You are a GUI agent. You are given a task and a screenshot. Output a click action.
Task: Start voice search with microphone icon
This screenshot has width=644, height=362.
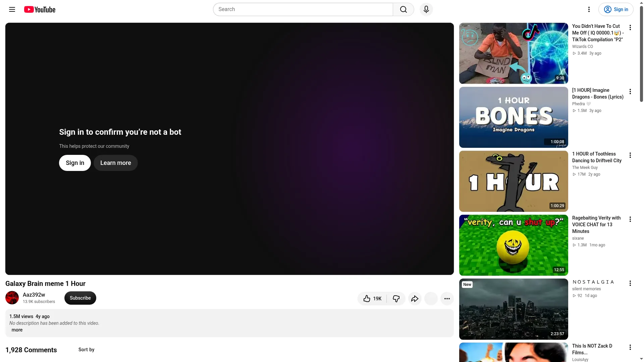(x=426, y=9)
